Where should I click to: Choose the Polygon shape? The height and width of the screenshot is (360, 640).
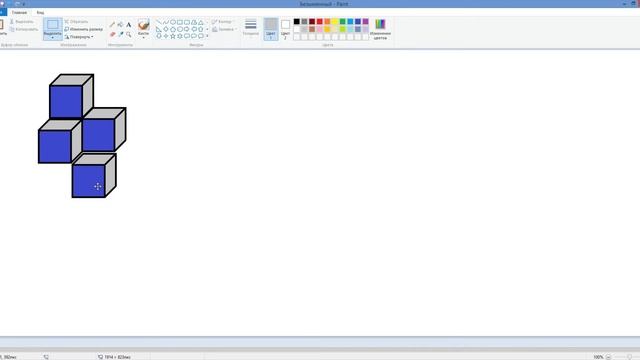(x=194, y=22)
